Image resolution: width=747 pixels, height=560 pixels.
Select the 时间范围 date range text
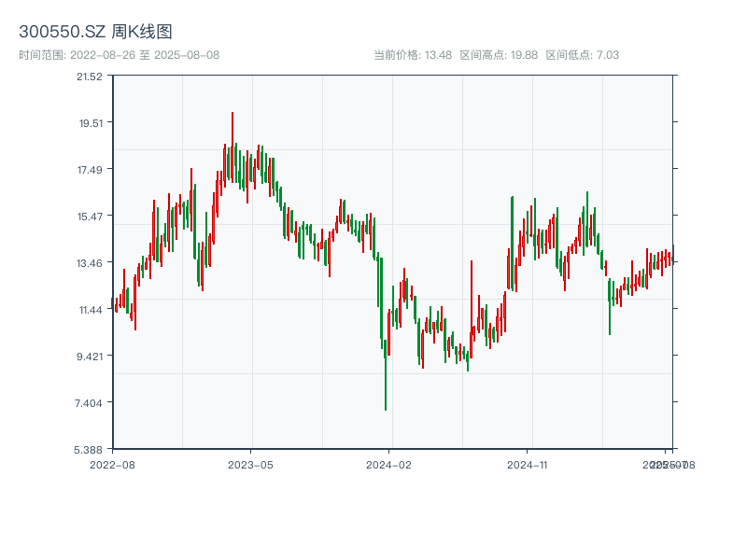point(119,55)
